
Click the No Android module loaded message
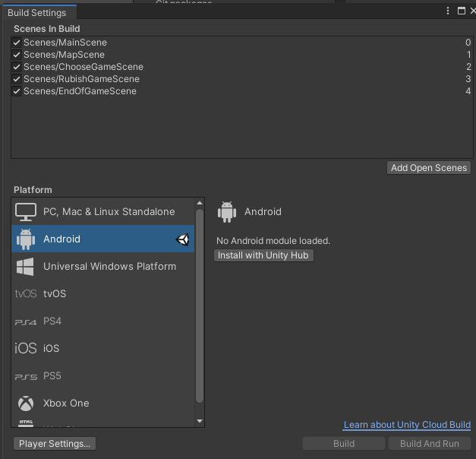tap(273, 241)
